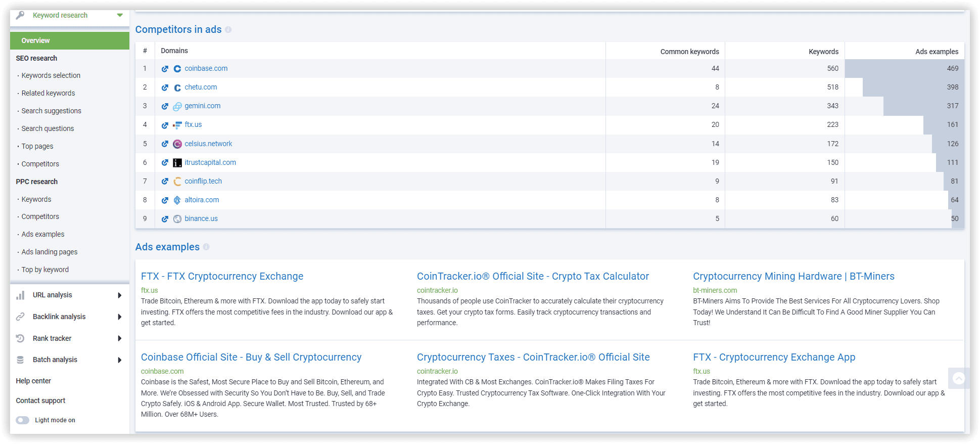Click the altoira.com favicon
This screenshot has width=980, height=444.
point(177,200)
